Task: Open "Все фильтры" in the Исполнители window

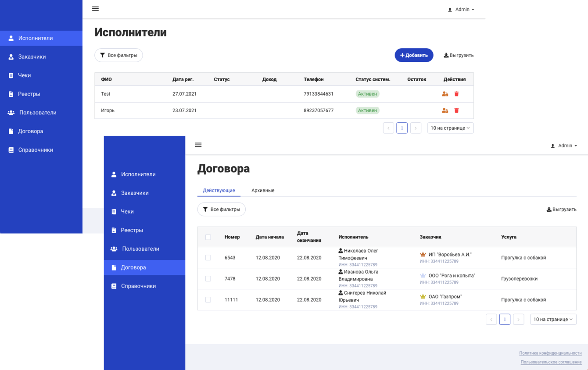Action: click(x=118, y=55)
